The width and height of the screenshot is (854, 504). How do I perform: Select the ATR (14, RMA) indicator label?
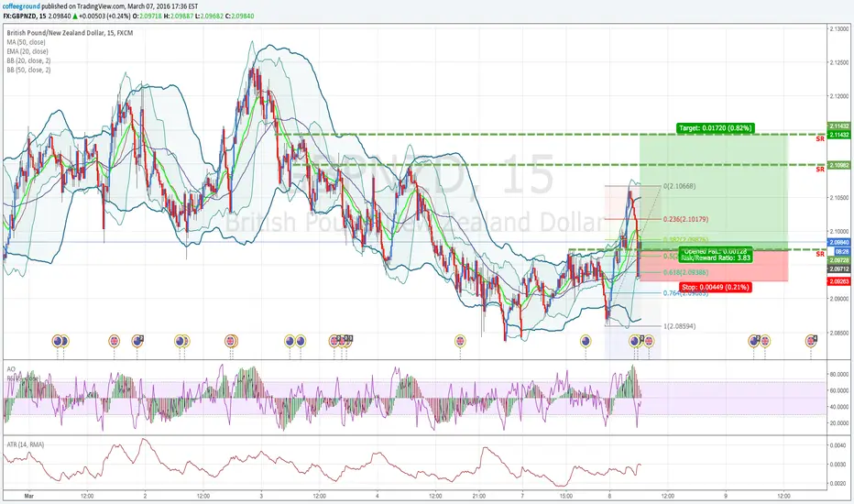coord(26,444)
